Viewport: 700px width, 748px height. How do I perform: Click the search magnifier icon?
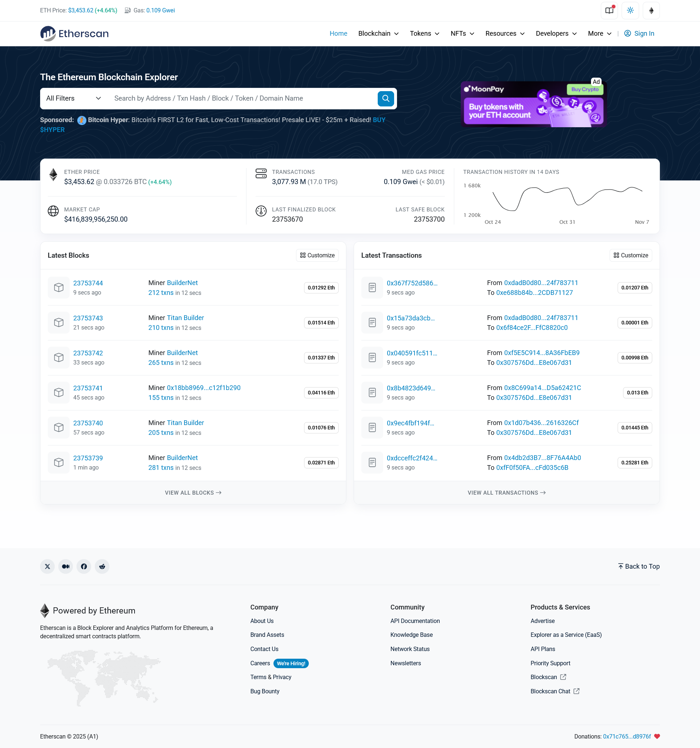(385, 98)
